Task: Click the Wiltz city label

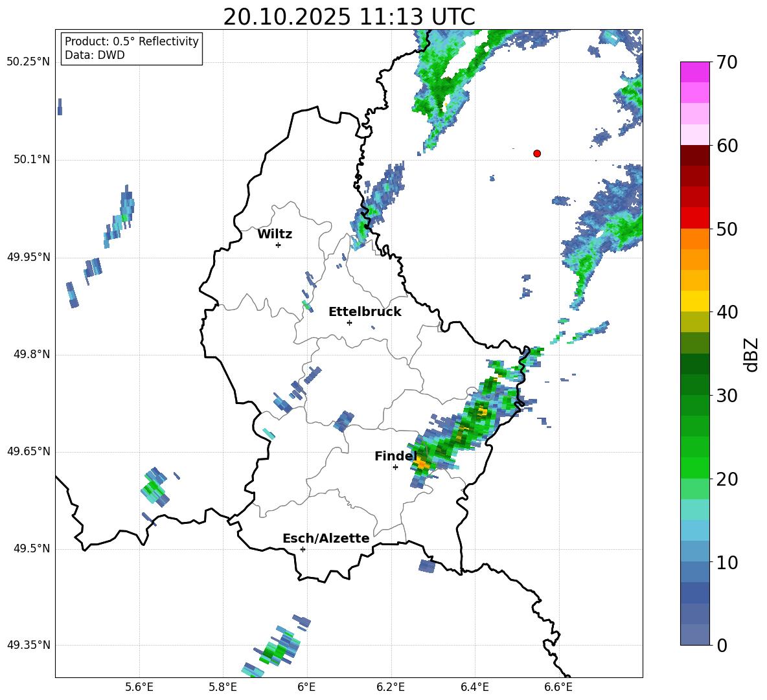Action: point(275,234)
